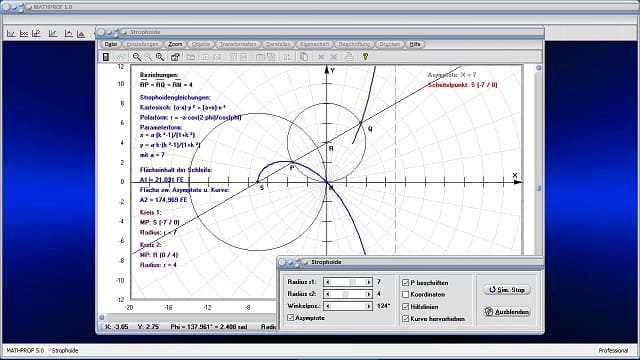Click the copy pages icon in toolbar
640x360 pixels.
coord(304,57)
